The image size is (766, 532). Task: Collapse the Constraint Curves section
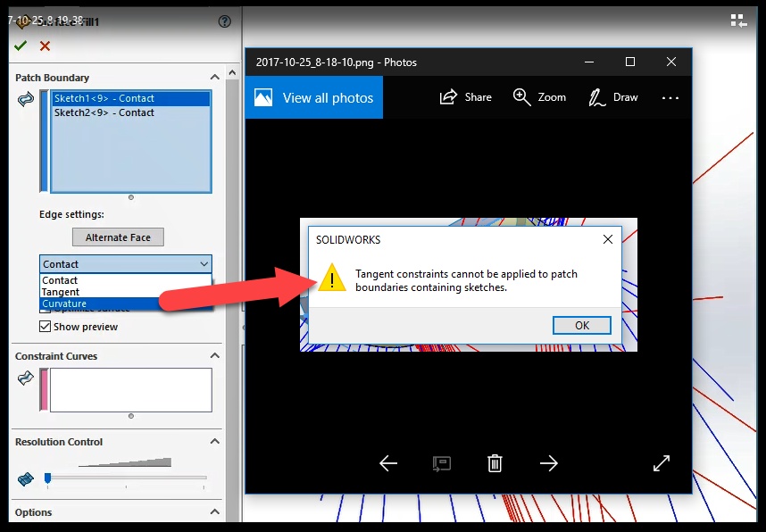(x=214, y=355)
